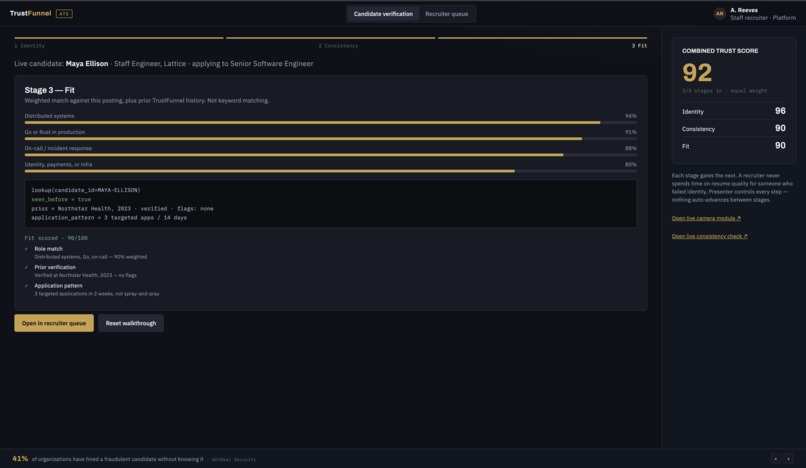
Task: Open live consistency check link
Action: coord(709,236)
